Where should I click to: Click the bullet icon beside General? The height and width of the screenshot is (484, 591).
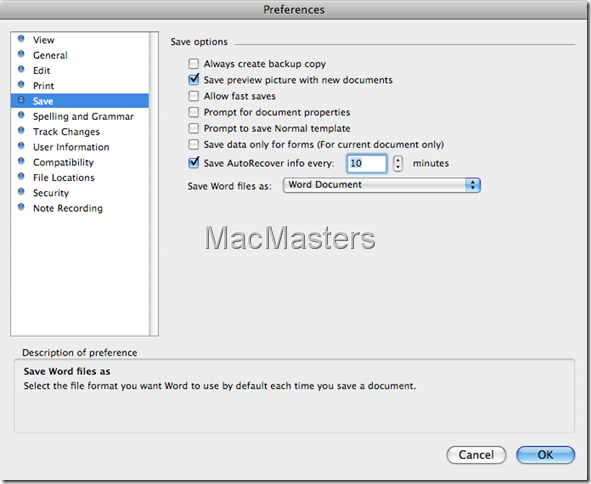[21, 54]
